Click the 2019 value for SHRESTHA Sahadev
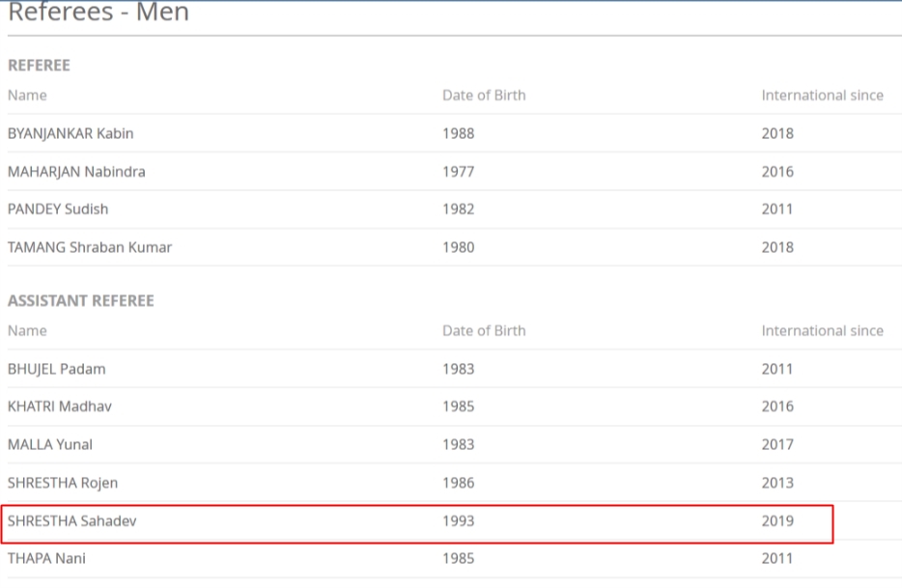 click(x=777, y=521)
